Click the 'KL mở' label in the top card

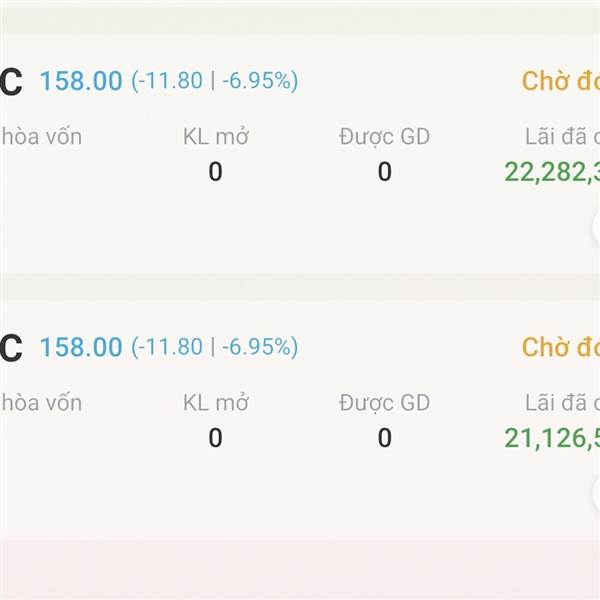(215, 137)
